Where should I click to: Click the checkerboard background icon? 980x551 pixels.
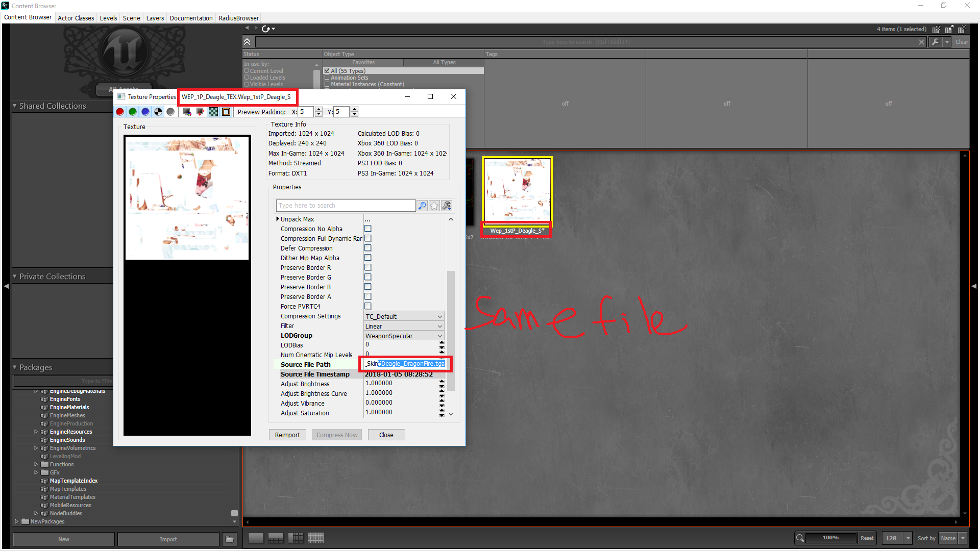[213, 112]
